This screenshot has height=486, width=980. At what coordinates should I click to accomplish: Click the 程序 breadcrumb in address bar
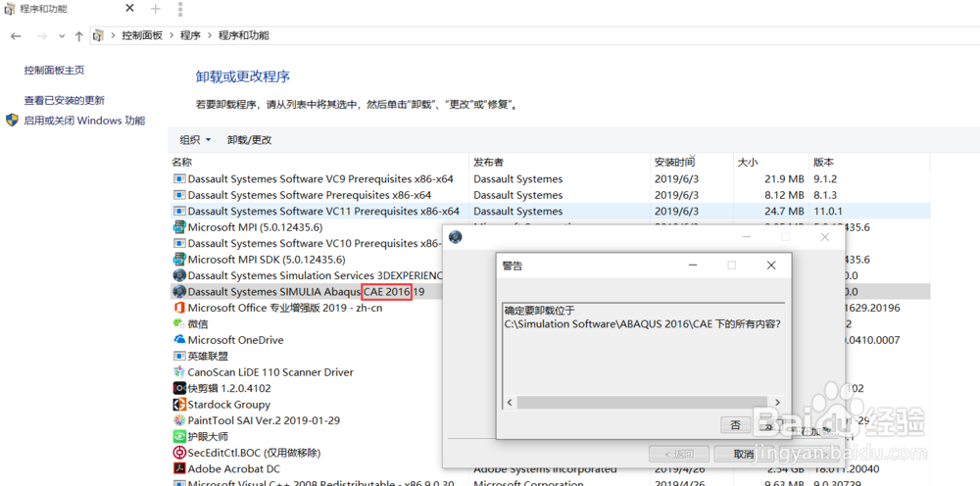click(190, 35)
